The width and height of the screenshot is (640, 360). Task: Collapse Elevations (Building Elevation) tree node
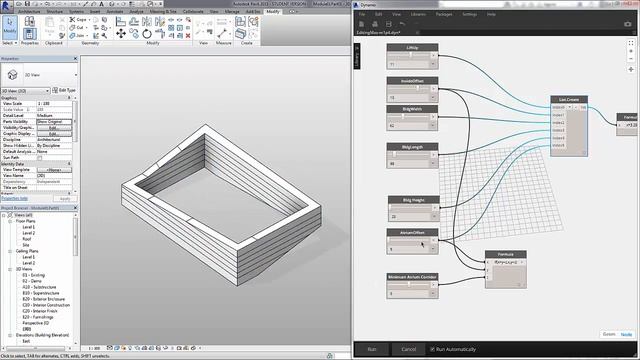coord(10,335)
